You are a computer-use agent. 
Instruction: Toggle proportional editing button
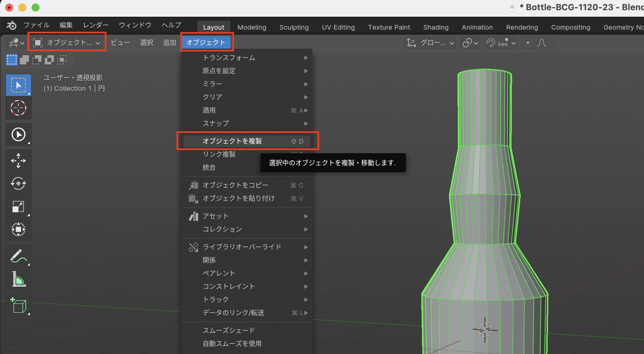528,43
